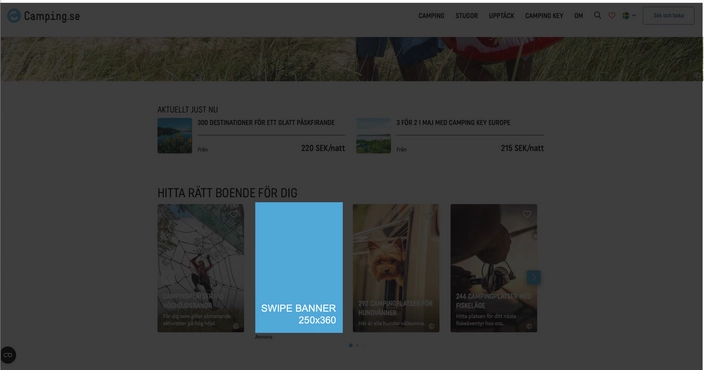Open the CAMPING KEY menu item
Screen dimensions: 704x370
click(x=544, y=16)
